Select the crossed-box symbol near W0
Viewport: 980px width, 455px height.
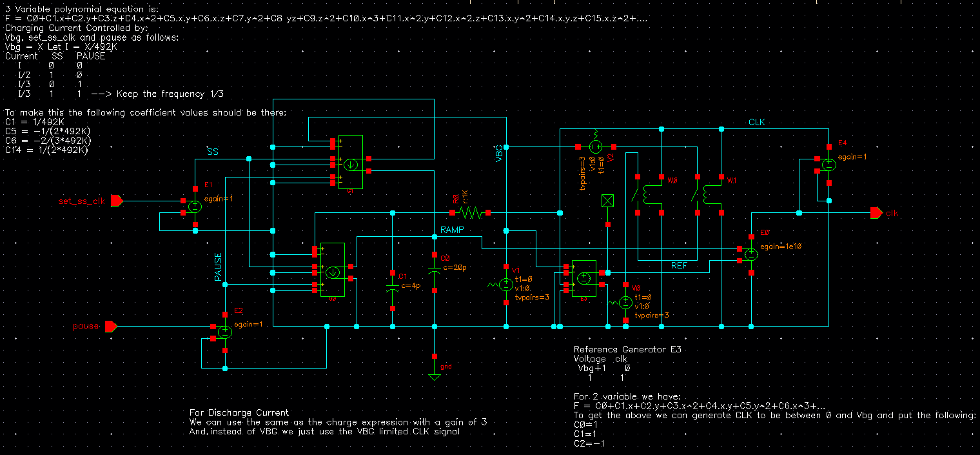pyautogui.click(x=607, y=201)
